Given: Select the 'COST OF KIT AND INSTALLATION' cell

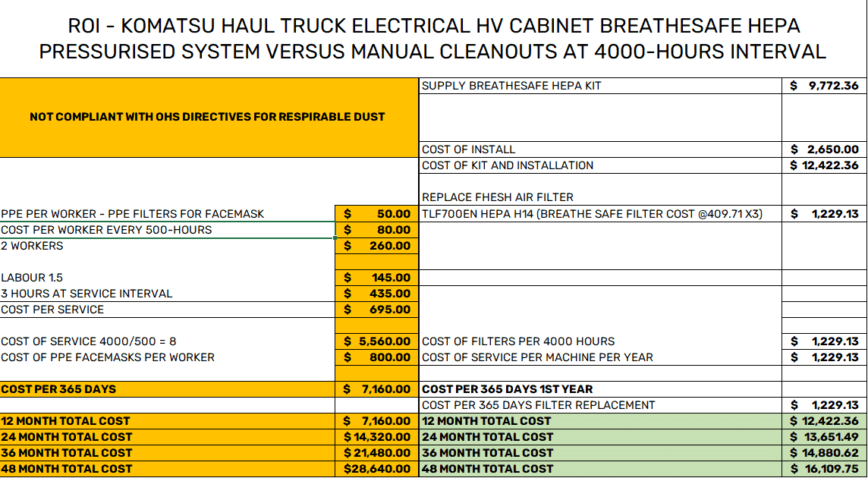Looking at the screenshot, I should coord(601,165).
